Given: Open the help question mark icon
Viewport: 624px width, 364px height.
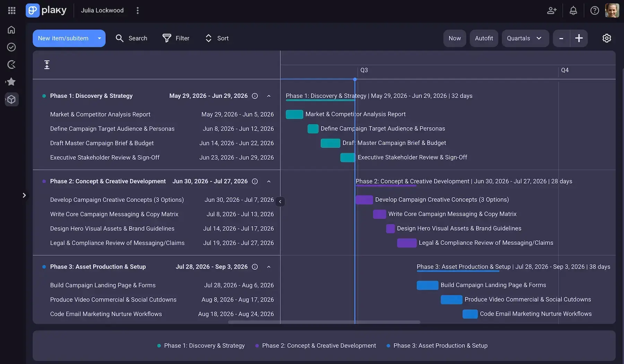Looking at the screenshot, I should pos(595,10).
